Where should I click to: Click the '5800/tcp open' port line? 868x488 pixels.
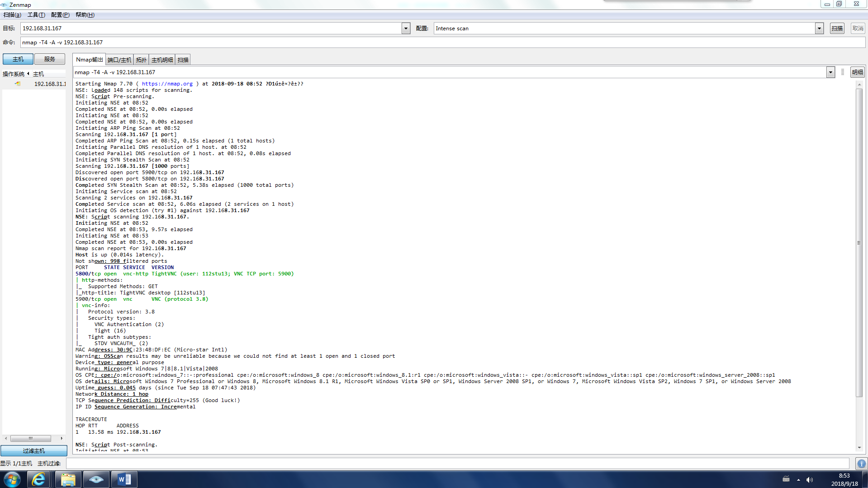point(185,274)
